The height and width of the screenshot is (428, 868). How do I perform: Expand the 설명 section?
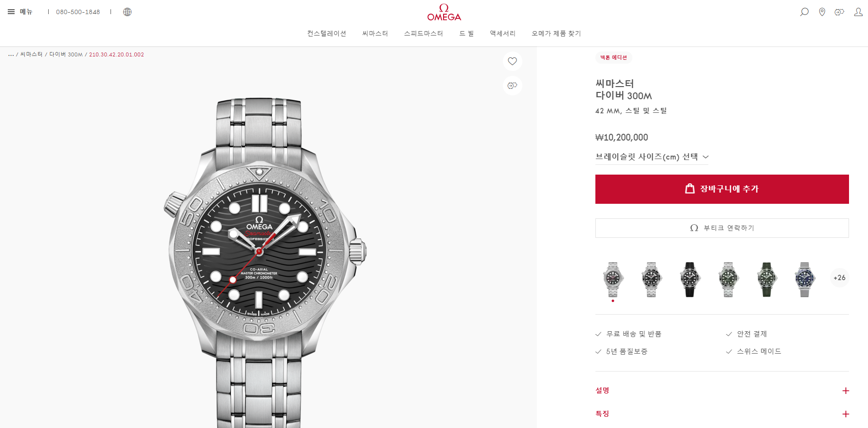click(722, 391)
